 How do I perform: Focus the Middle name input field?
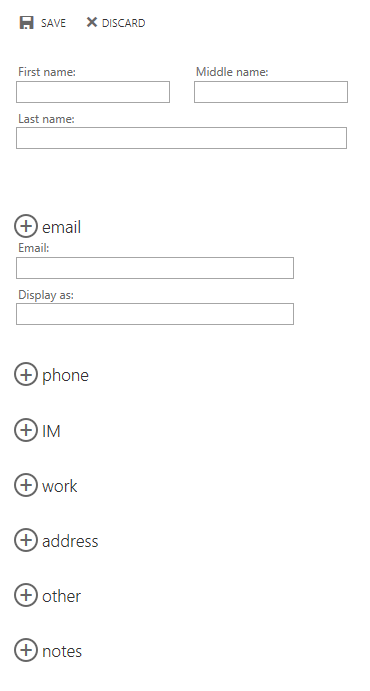[x=271, y=92]
